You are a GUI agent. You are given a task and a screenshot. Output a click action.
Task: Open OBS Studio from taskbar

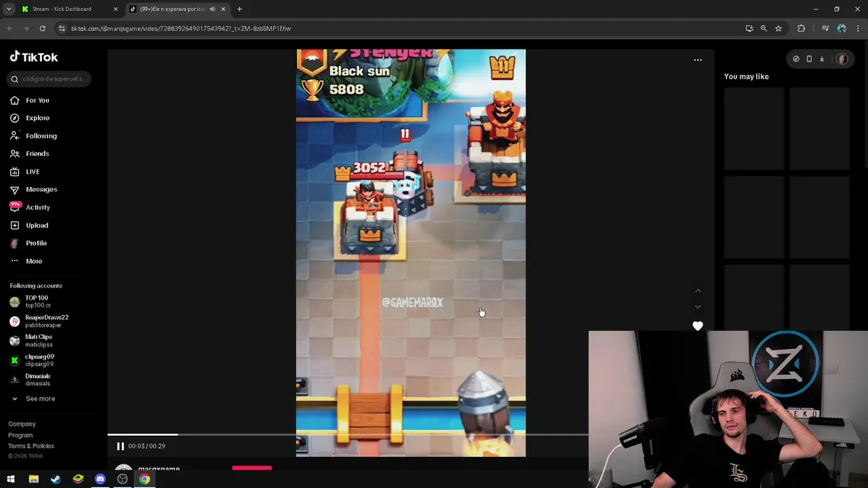pos(123,479)
